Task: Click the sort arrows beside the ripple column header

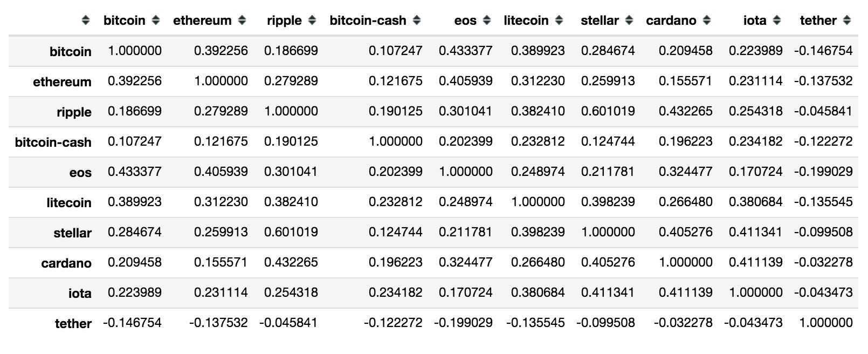Action: tap(312, 21)
